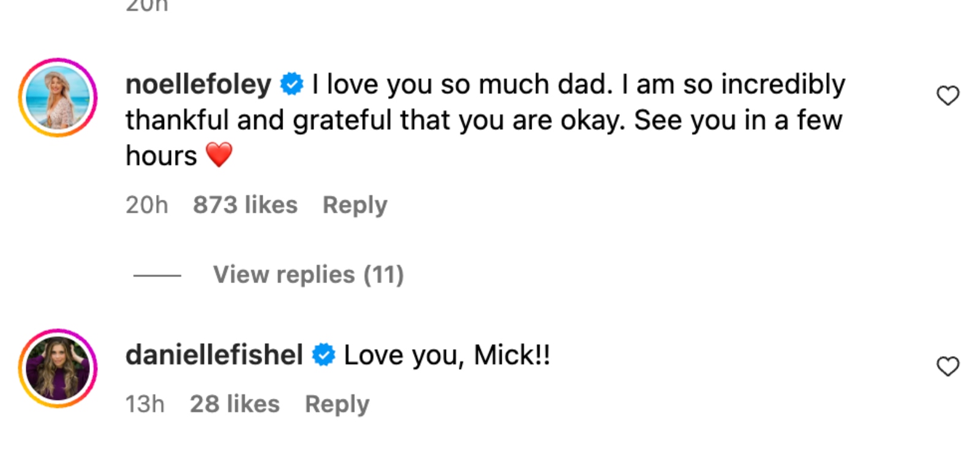The image size is (980, 462).
Task: Click the "Love you, Mick!!" comment text
Action: point(447,355)
